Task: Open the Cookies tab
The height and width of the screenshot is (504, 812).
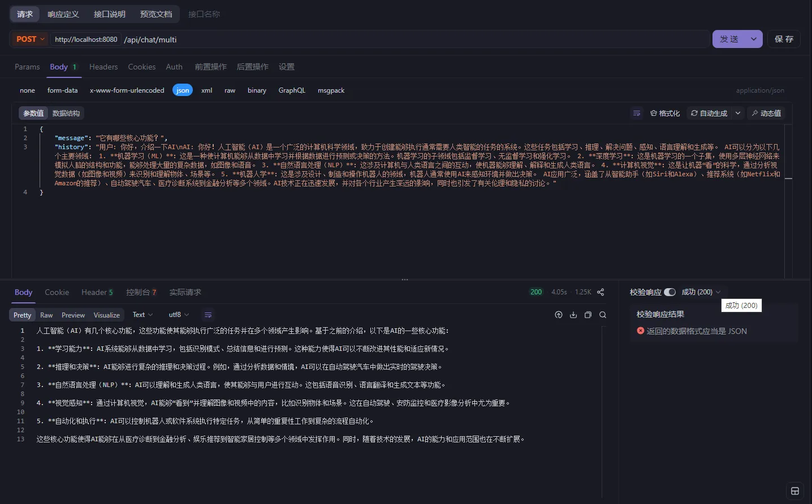Action: coord(142,67)
